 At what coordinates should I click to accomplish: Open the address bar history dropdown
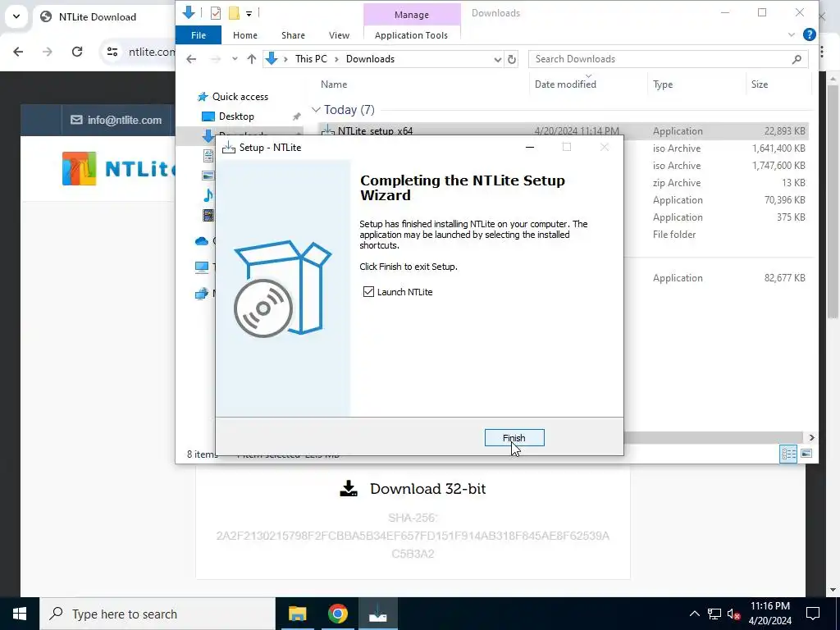click(x=498, y=59)
